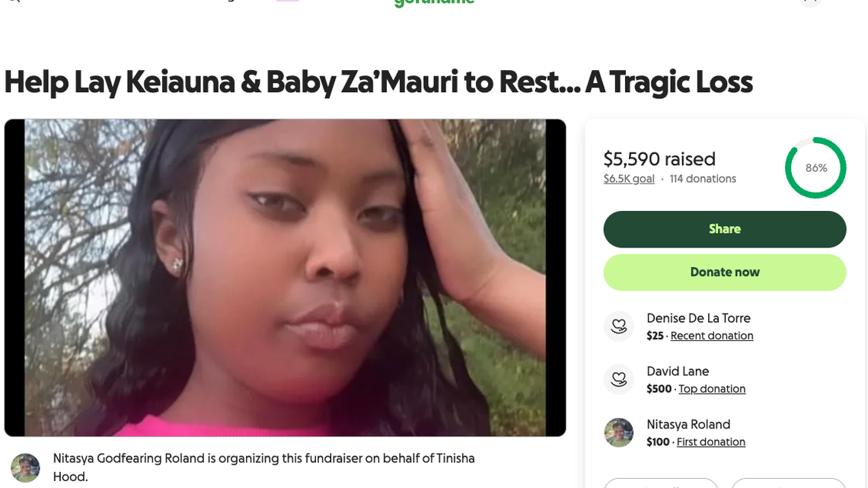
Task: Open the main fundraiser photo
Action: 285,278
